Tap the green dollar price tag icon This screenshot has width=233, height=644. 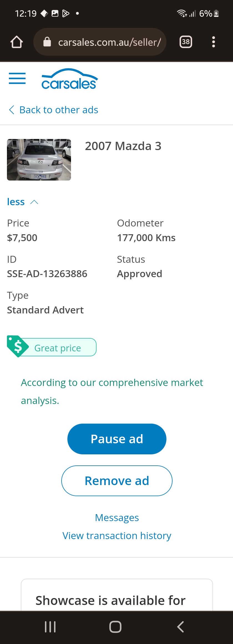(18, 346)
